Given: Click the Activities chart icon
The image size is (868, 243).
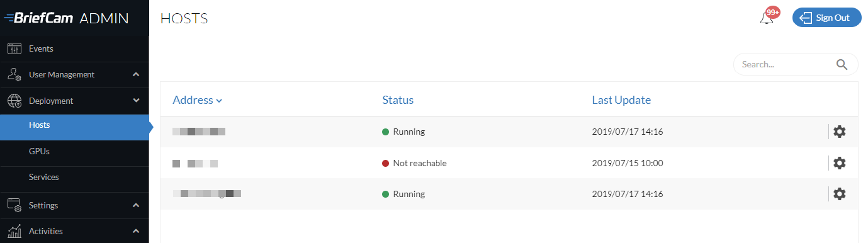Looking at the screenshot, I should [x=14, y=231].
